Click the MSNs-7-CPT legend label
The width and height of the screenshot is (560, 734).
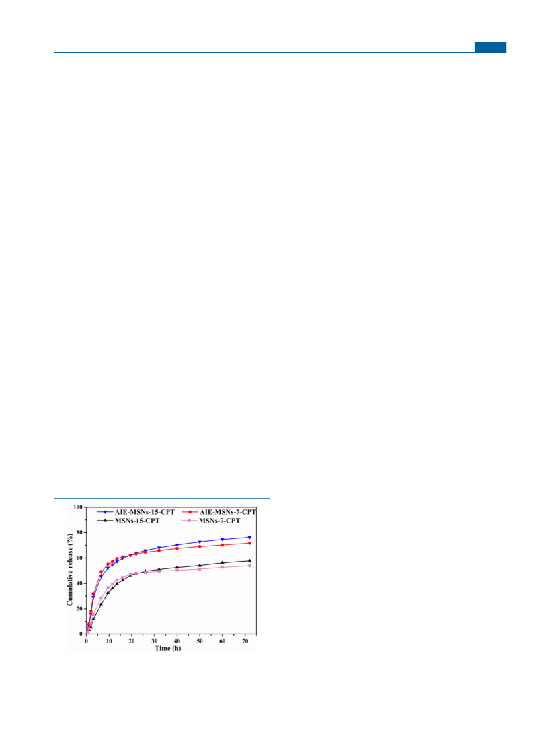click(219, 521)
